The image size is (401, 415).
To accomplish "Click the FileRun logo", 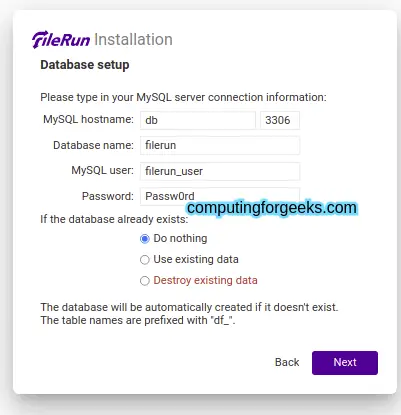I will click(x=61, y=40).
